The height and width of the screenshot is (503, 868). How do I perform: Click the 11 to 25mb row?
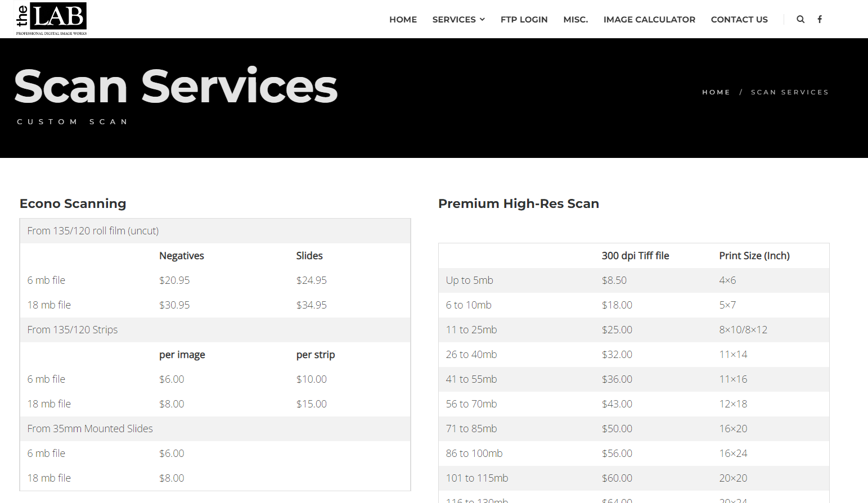tap(471, 330)
